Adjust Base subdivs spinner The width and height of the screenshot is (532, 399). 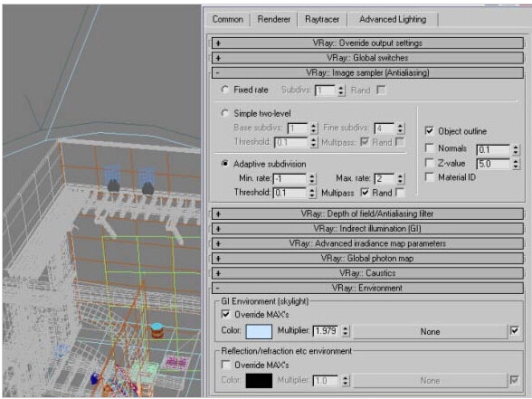point(313,128)
